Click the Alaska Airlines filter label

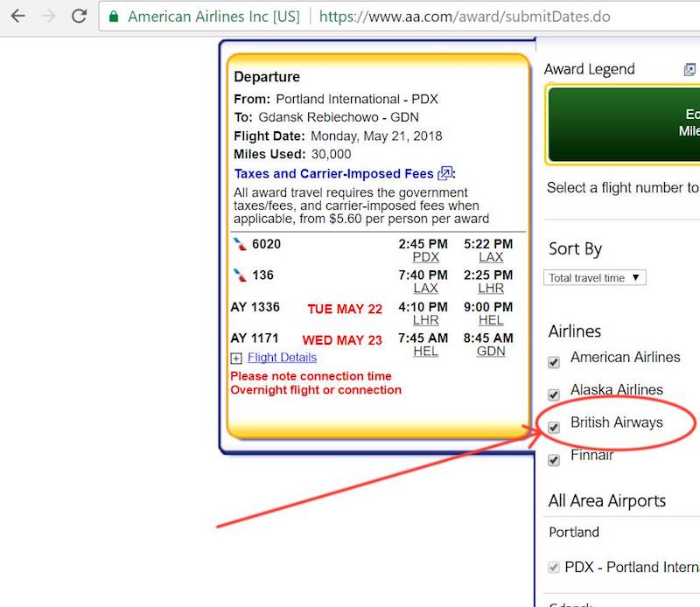click(617, 389)
